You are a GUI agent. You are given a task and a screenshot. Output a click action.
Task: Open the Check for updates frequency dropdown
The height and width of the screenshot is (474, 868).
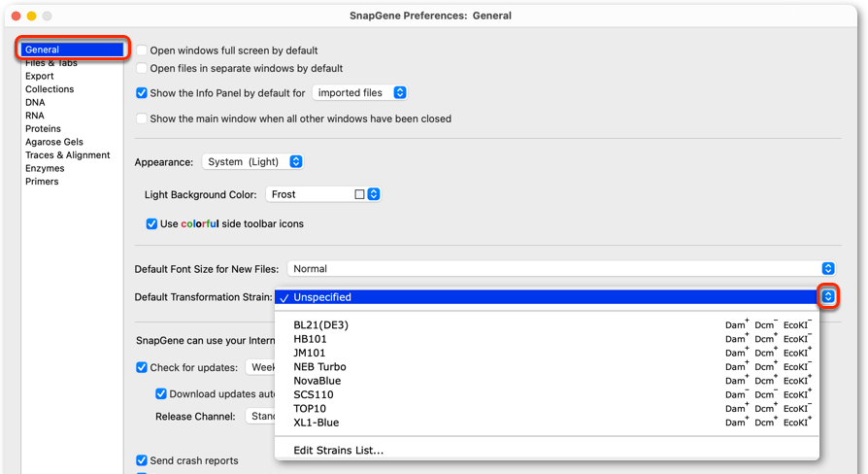(262, 368)
